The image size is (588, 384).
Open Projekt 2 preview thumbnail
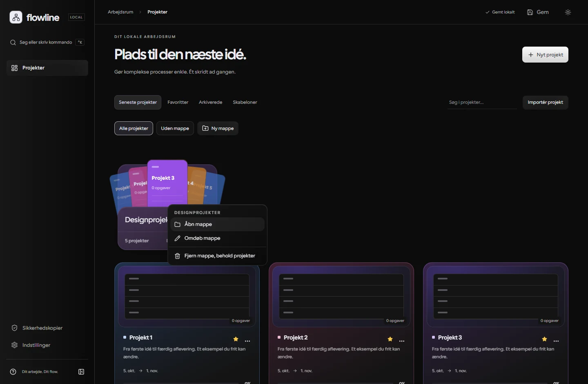(x=341, y=296)
